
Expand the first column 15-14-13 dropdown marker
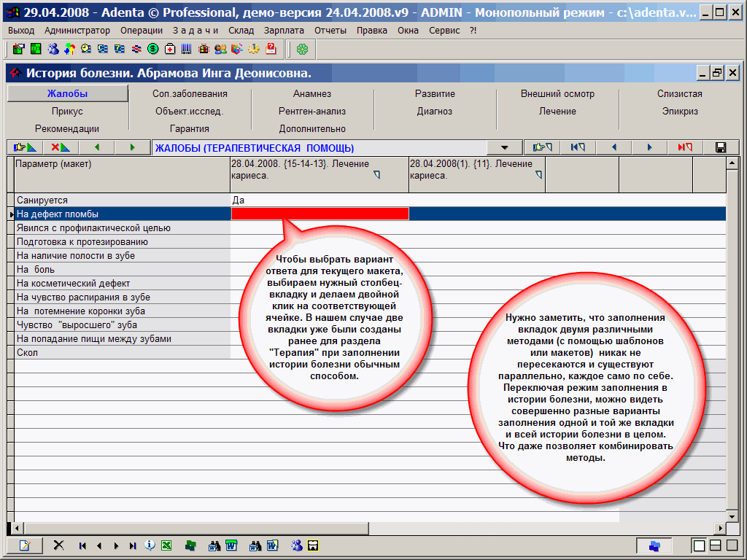[x=376, y=175]
